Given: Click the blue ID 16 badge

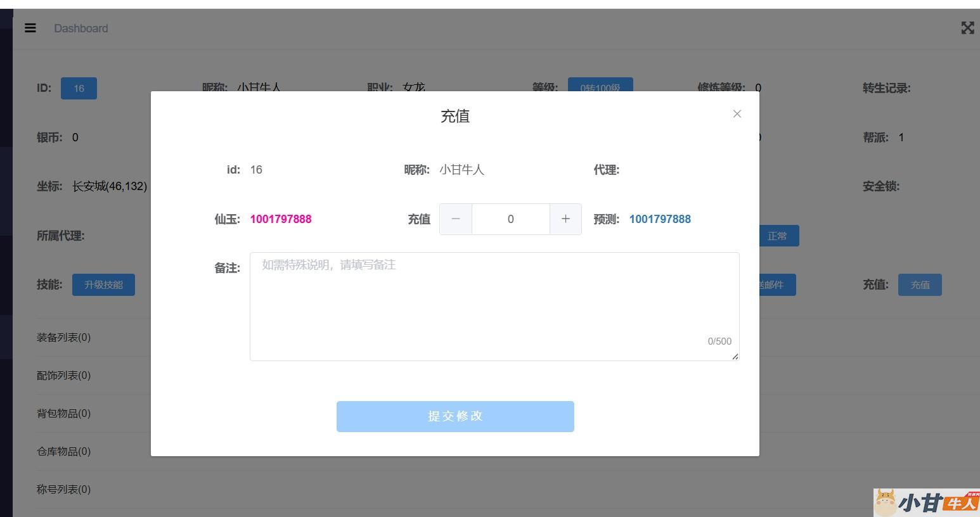Looking at the screenshot, I should [x=79, y=89].
